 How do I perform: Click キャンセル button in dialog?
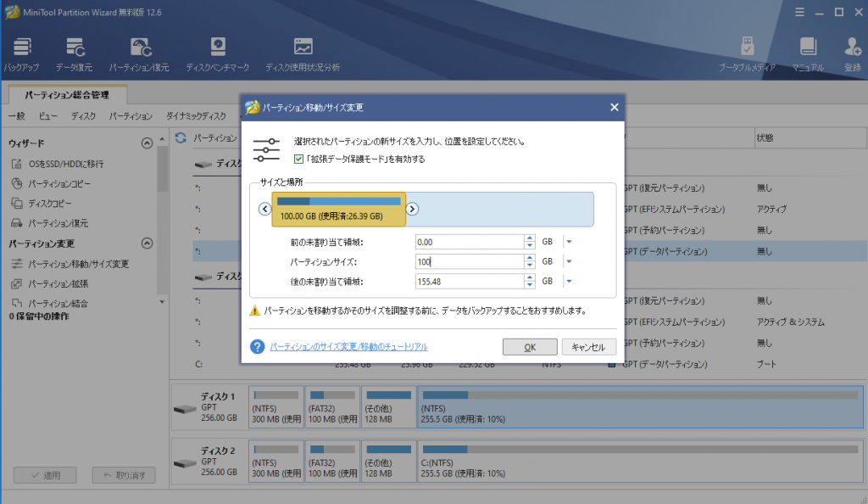(x=588, y=347)
